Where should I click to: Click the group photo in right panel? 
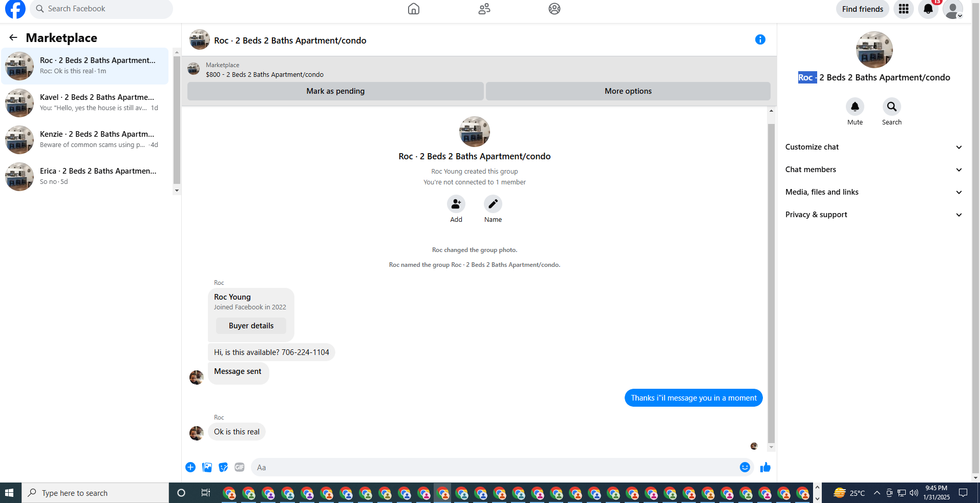pyautogui.click(x=874, y=50)
